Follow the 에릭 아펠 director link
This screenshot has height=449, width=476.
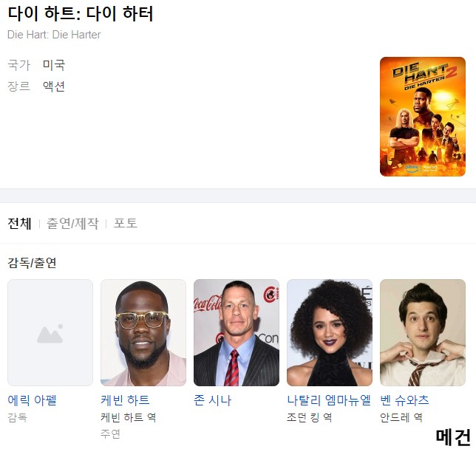click(33, 400)
